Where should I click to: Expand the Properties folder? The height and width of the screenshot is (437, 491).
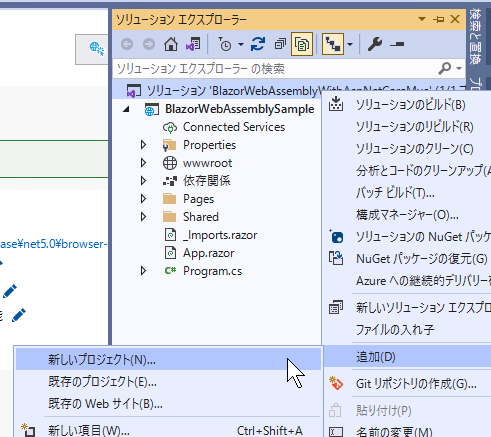point(143,145)
